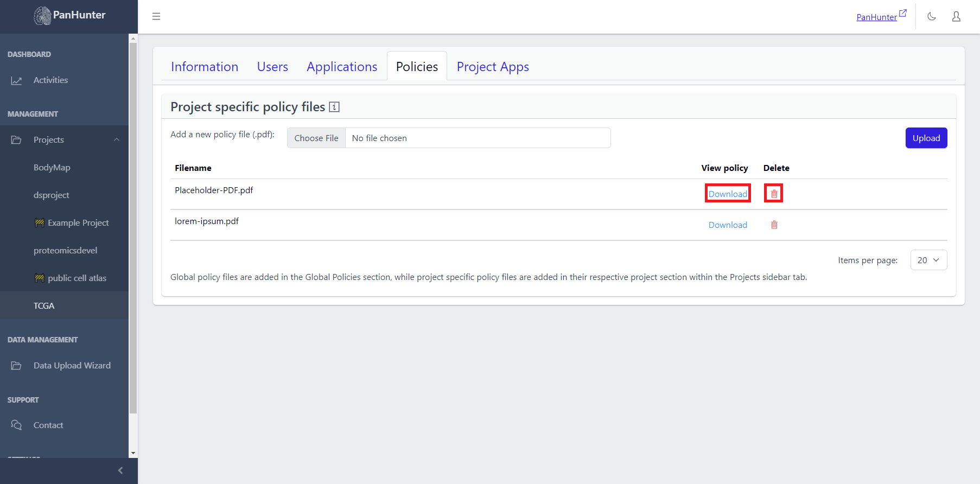Screen dimensions: 980x484
Task: Select the Example Project in sidebar
Action: [x=78, y=223]
